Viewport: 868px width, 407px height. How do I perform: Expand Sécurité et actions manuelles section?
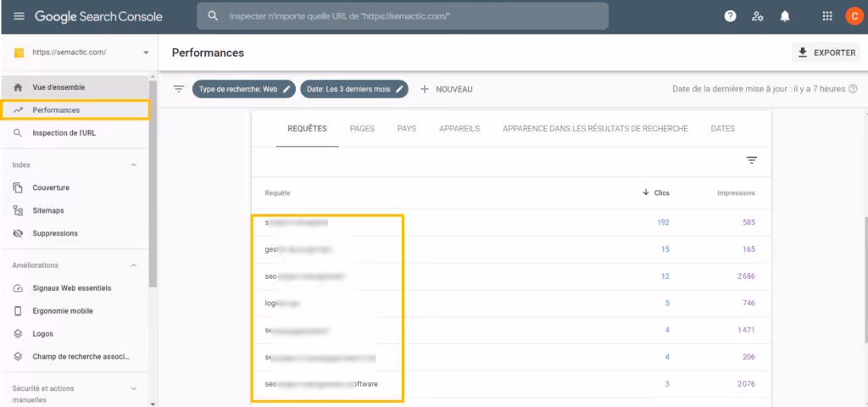[x=133, y=388]
